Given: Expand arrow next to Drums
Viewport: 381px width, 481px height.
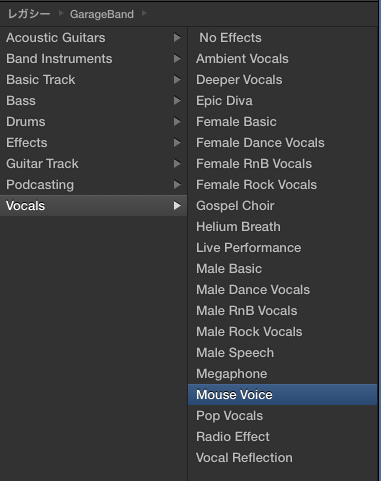Looking at the screenshot, I should (177, 122).
